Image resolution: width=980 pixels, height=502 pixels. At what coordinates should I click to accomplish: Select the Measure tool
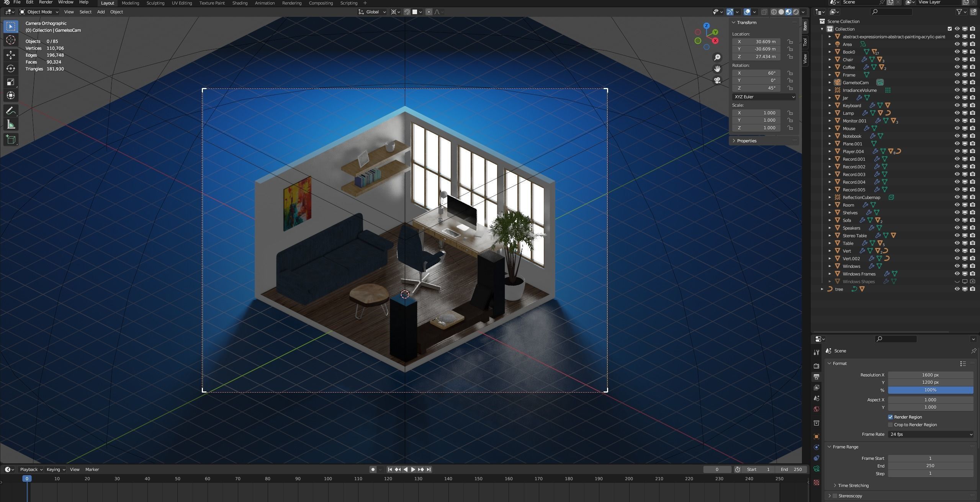pos(11,124)
